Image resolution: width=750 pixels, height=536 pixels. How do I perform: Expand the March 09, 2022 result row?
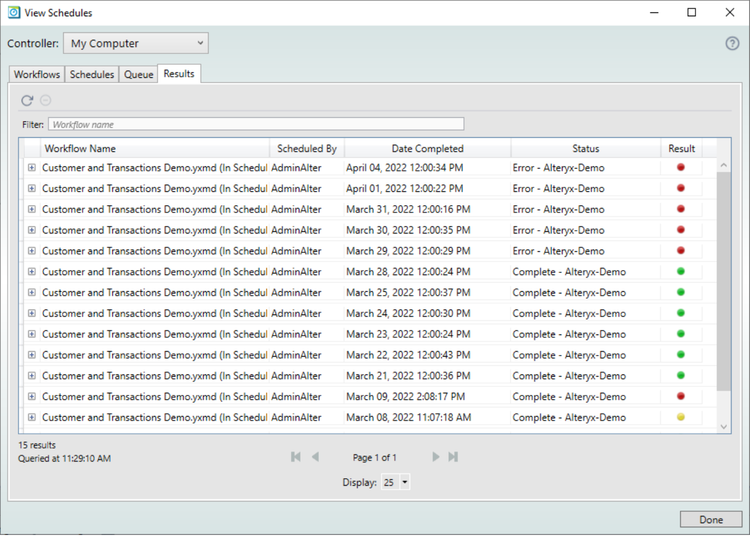32,396
